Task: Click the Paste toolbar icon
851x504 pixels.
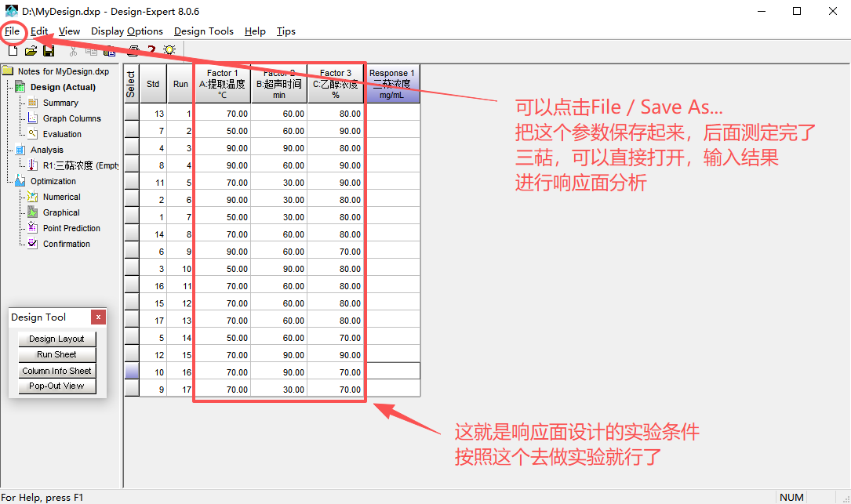Action: (x=109, y=51)
